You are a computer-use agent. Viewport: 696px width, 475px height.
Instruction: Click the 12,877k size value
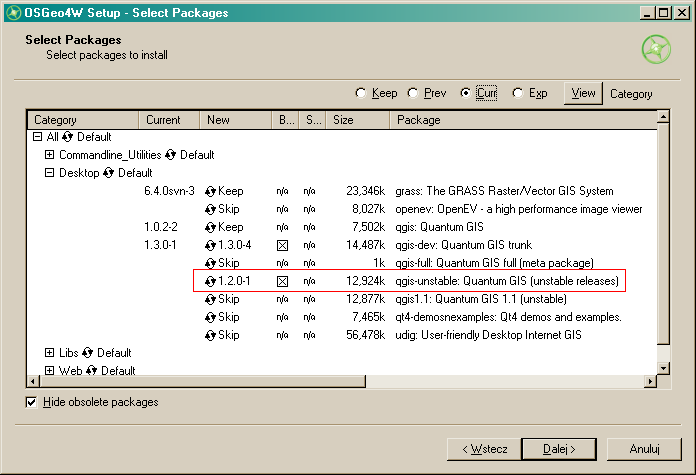pos(365,299)
